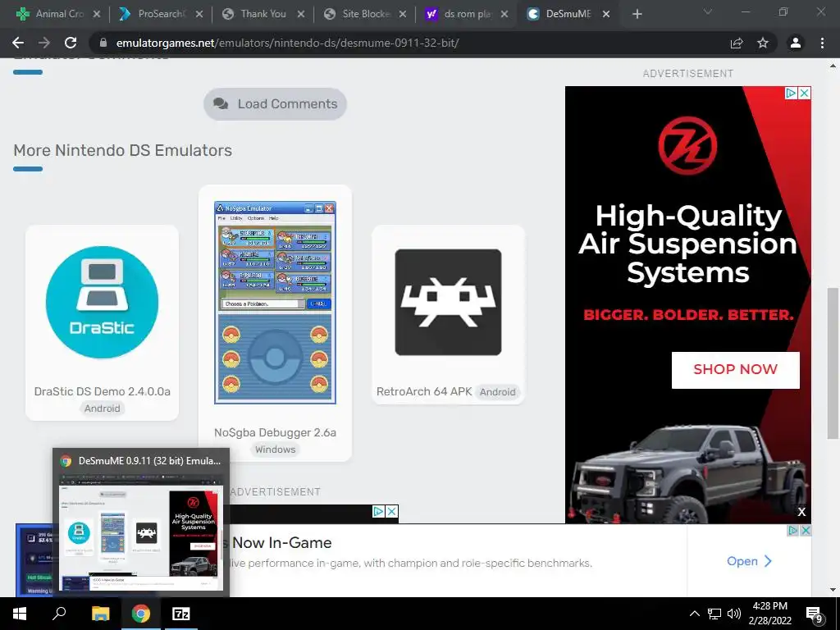840x630 pixels.
Task: Open the NoSgba Emulator screenshot thumbnail
Action: (275, 303)
